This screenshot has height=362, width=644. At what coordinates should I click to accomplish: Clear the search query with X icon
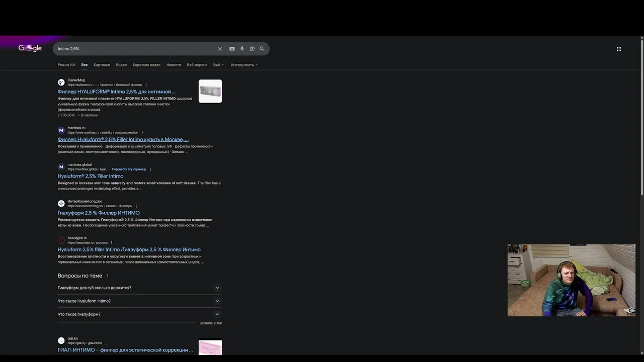pyautogui.click(x=219, y=49)
